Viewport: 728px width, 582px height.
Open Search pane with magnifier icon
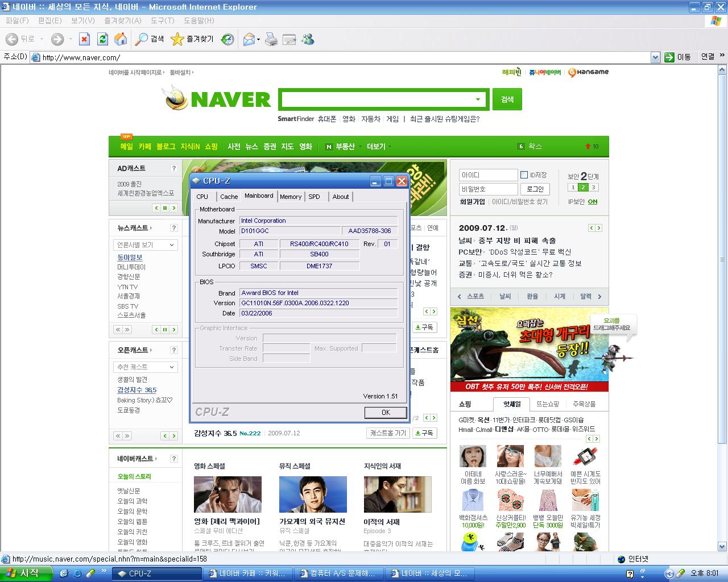(x=150, y=39)
